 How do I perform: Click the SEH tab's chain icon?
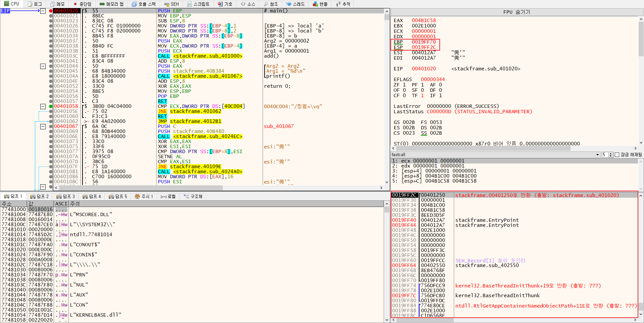166,4
